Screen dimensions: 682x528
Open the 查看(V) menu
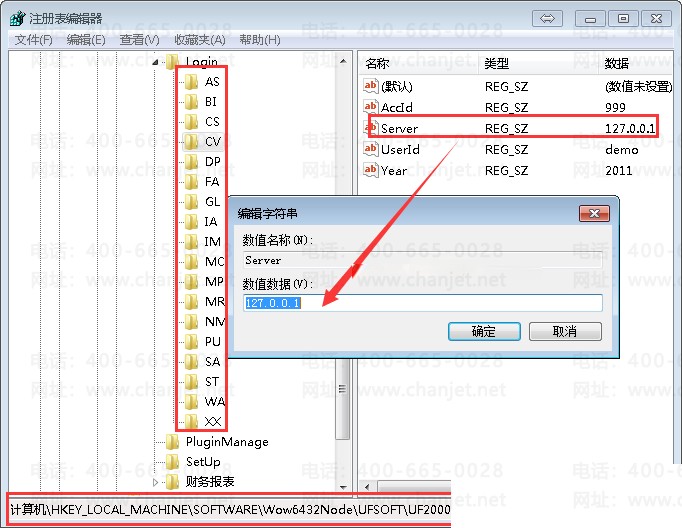click(x=140, y=40)
